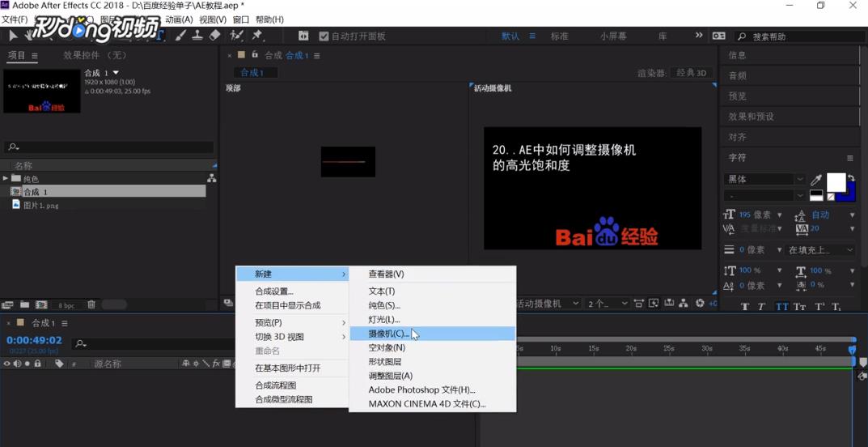Click the font eyedropper icon
The height and width of the screenshot is (447, 868).
click(816, 180)
